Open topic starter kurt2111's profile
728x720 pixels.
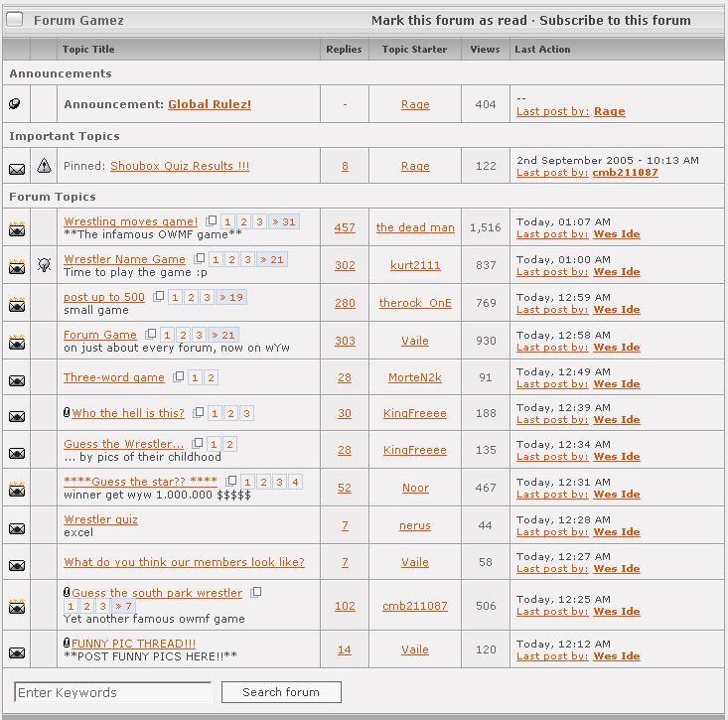pyautogui.click(x=415, y=265)
